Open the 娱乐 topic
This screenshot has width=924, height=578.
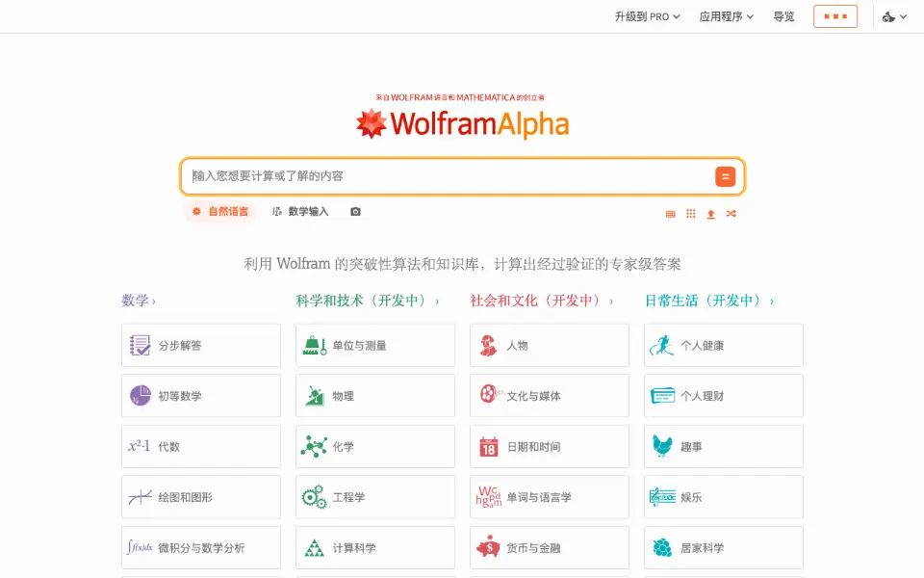tap(724, 497)
